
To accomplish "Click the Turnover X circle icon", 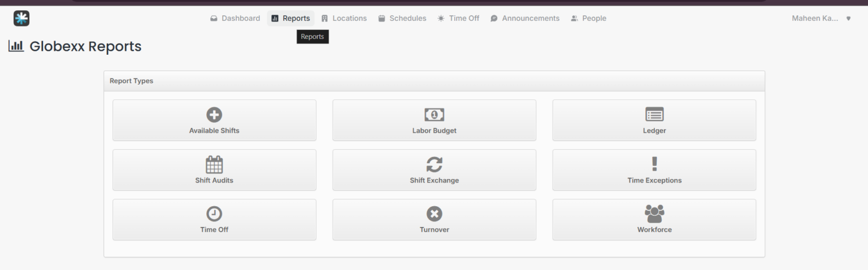I will tap(434, 214).
